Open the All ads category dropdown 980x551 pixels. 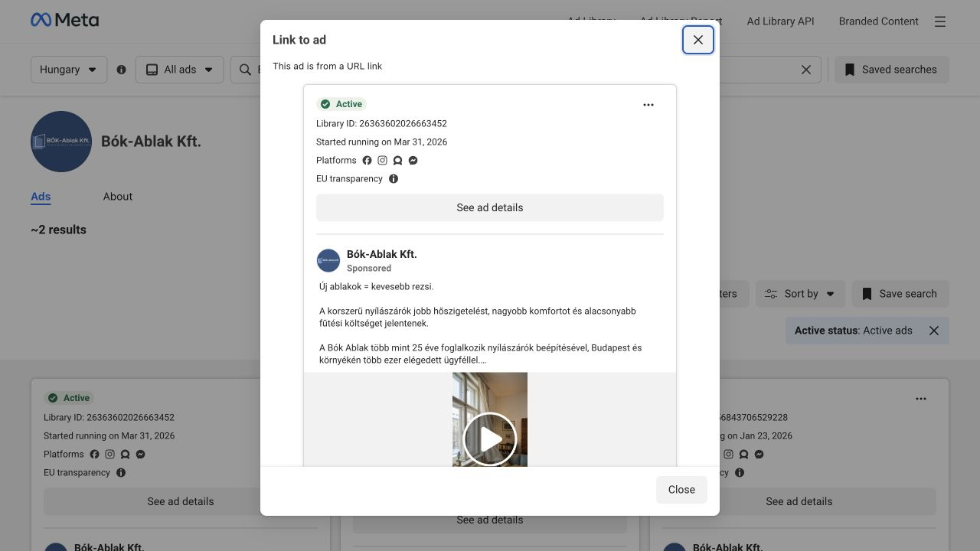[179, 70]
